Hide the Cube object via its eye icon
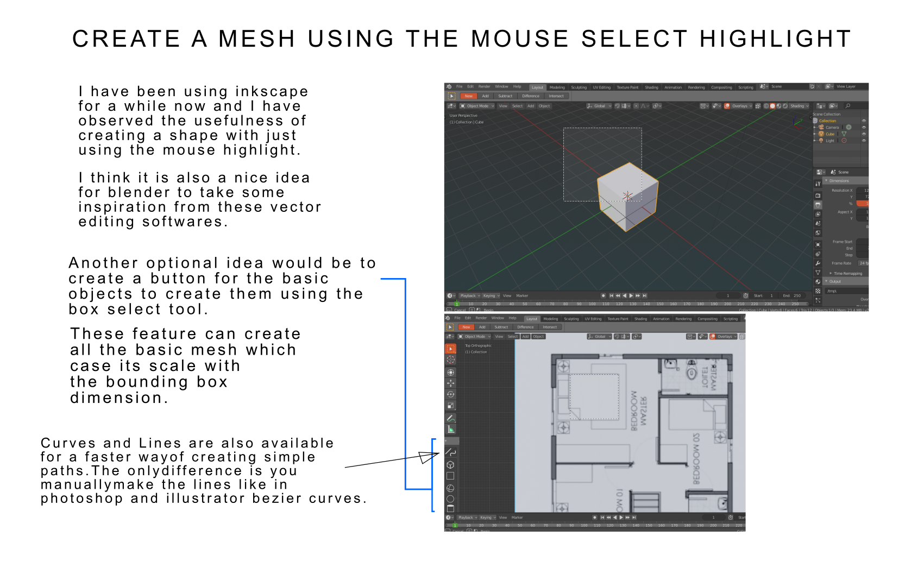This screenshot has height=561, width=924. 864,134
